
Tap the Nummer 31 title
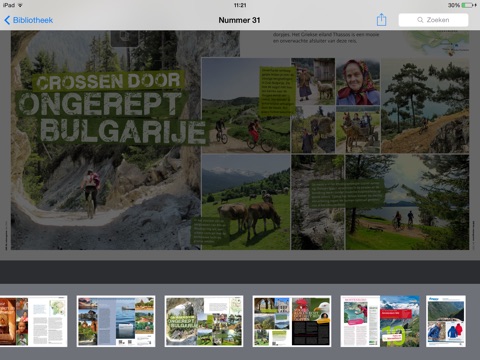click(239, 20)
